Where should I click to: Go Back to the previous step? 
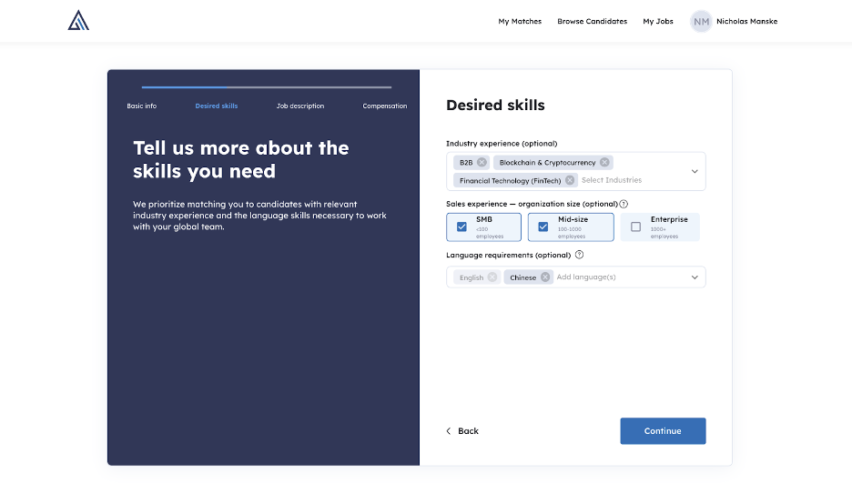(462, 431)
